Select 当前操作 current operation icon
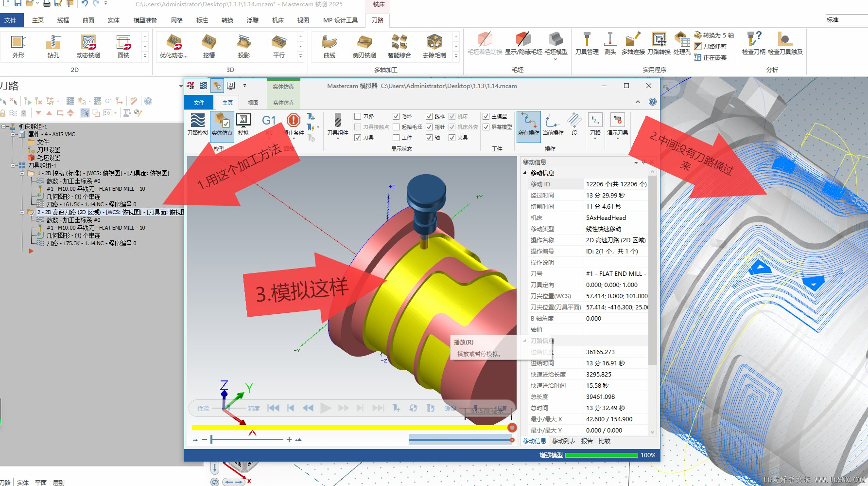868x486 pixels. (553, 124)
